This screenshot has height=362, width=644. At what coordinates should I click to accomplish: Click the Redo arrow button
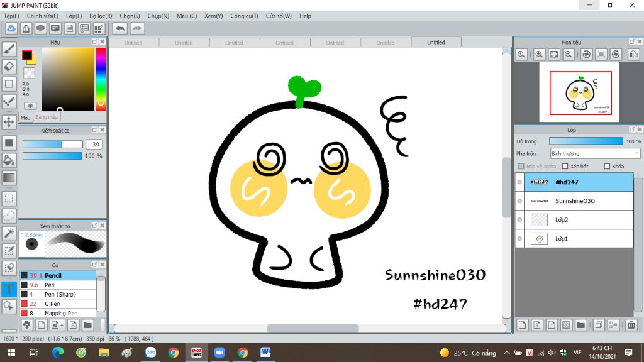pos(137,28)
